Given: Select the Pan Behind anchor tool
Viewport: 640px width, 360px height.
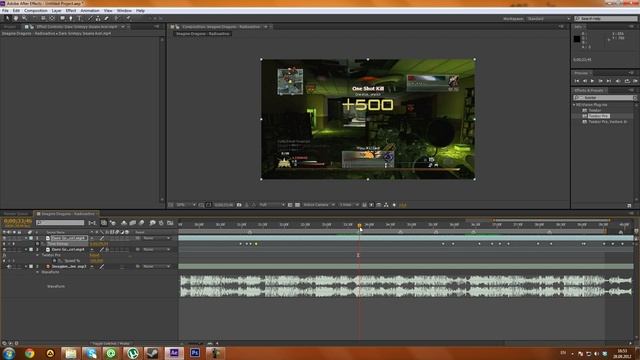Looking at the screenshot, I should (52, 18).
